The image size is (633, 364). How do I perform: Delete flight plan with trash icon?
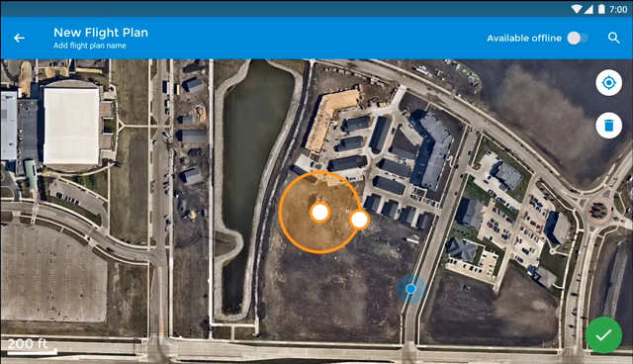click(x=609, y=126)
